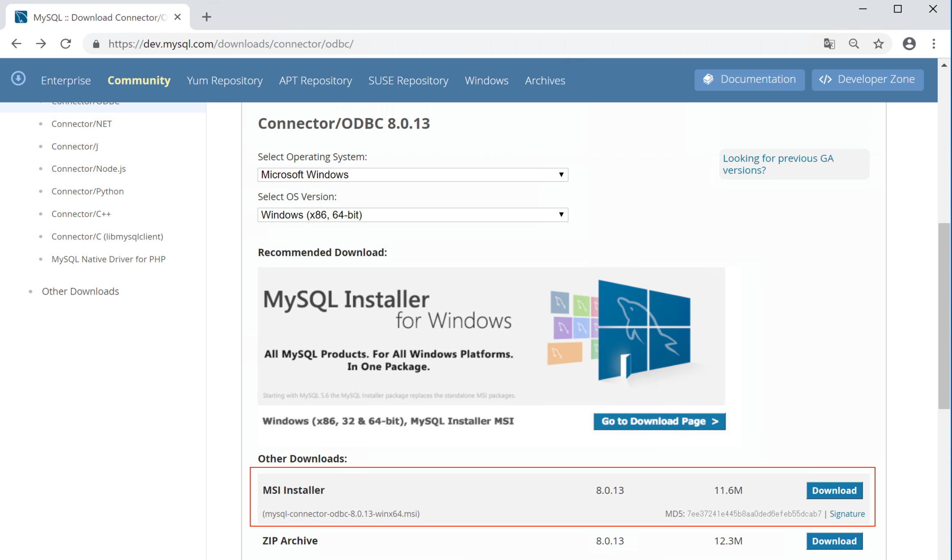Click the Connector/ODBC 8.0.13 heading
This screenshot has width=952, height=560.
(x=344, y=123)
